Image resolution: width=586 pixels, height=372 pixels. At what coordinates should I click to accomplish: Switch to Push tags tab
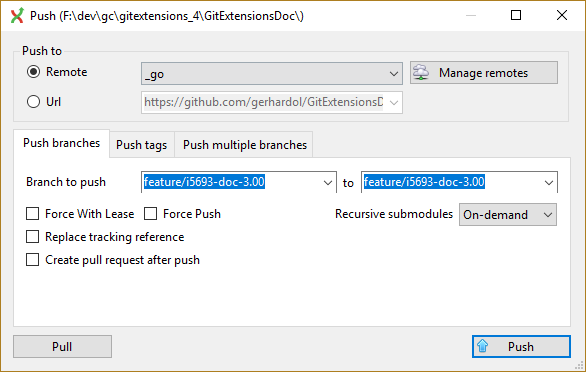point(142,145)
